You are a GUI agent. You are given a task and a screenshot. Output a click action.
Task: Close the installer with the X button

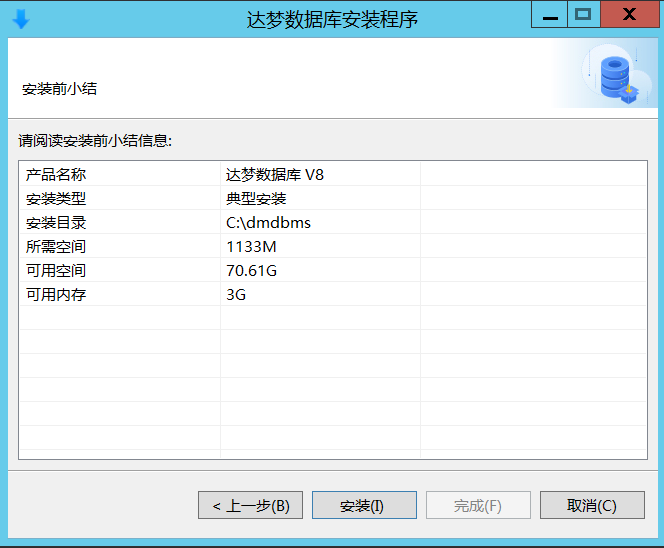(x=630, y=14)
